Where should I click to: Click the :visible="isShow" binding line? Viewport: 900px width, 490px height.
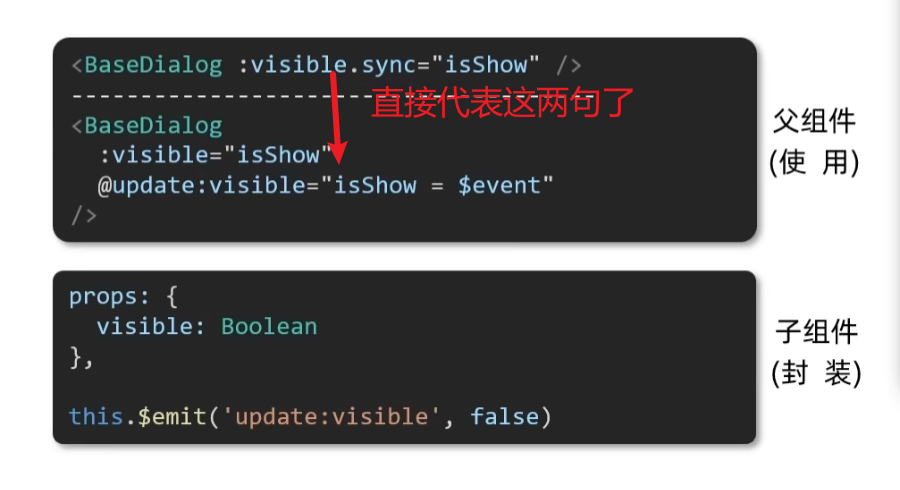215,155
